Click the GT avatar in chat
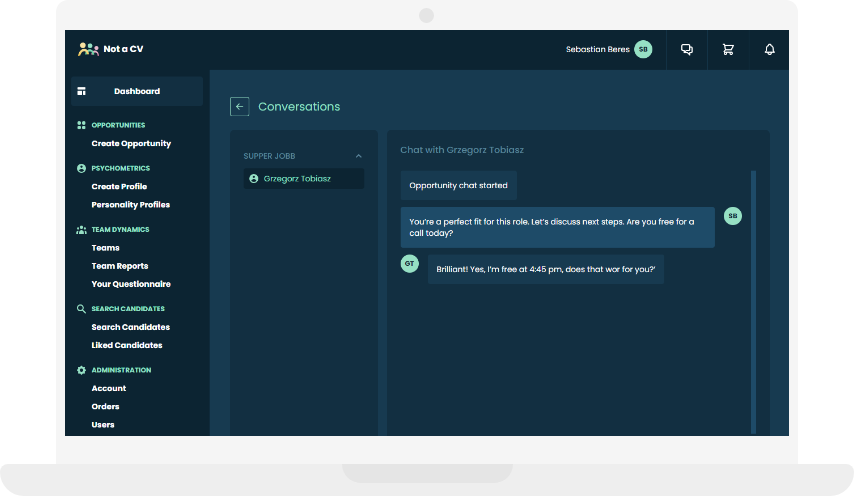The height and width of the screenshot is (496, 854). click(x=409, y=264)
